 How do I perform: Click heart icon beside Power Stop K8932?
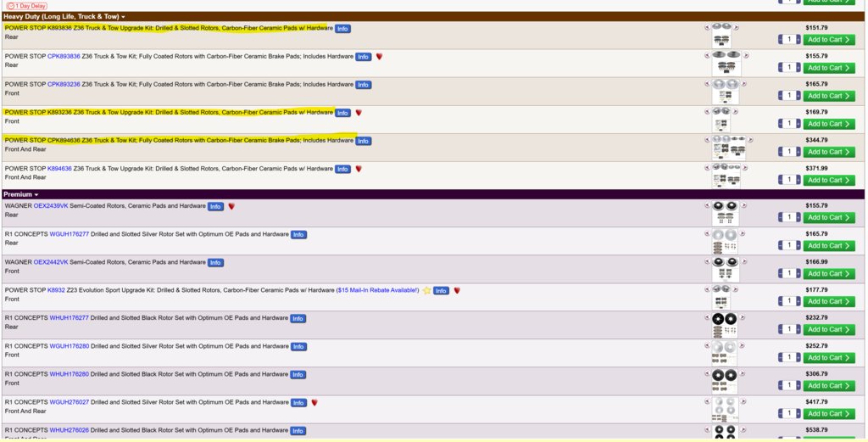tap(457, 290)
